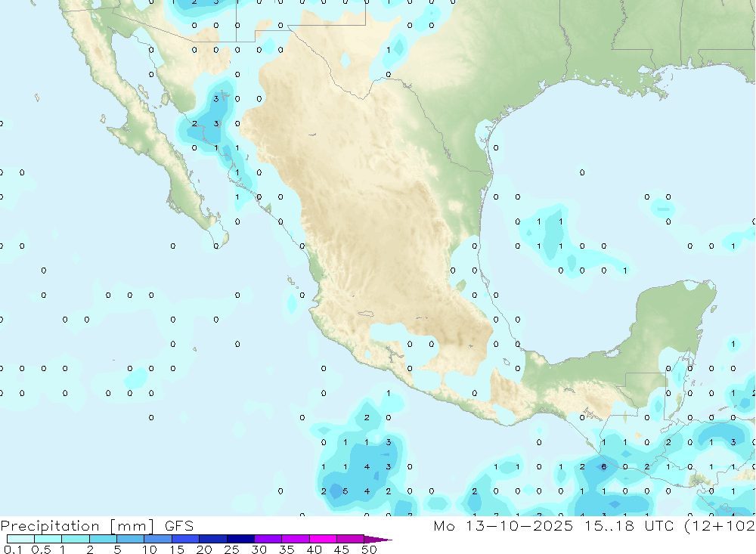756x554 pixels.
Task: Choose the 25–30 mm dark navy swatch
Action: [240, 539]
